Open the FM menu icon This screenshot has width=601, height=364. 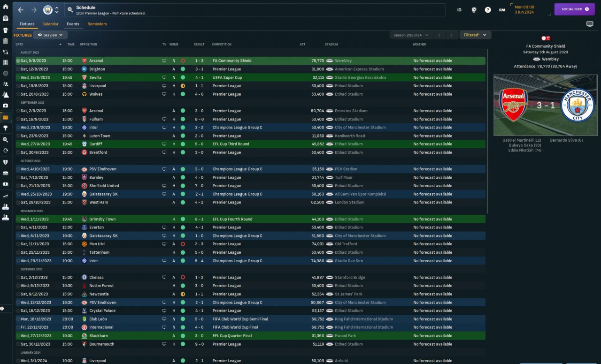(502, 10)
